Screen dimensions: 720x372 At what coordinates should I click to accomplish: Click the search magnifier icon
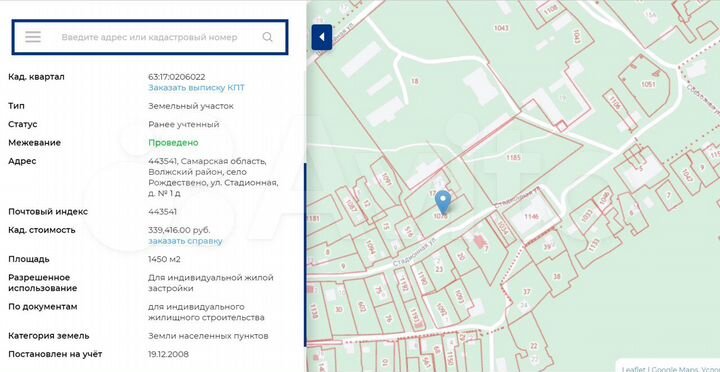(x=267, y=37)
